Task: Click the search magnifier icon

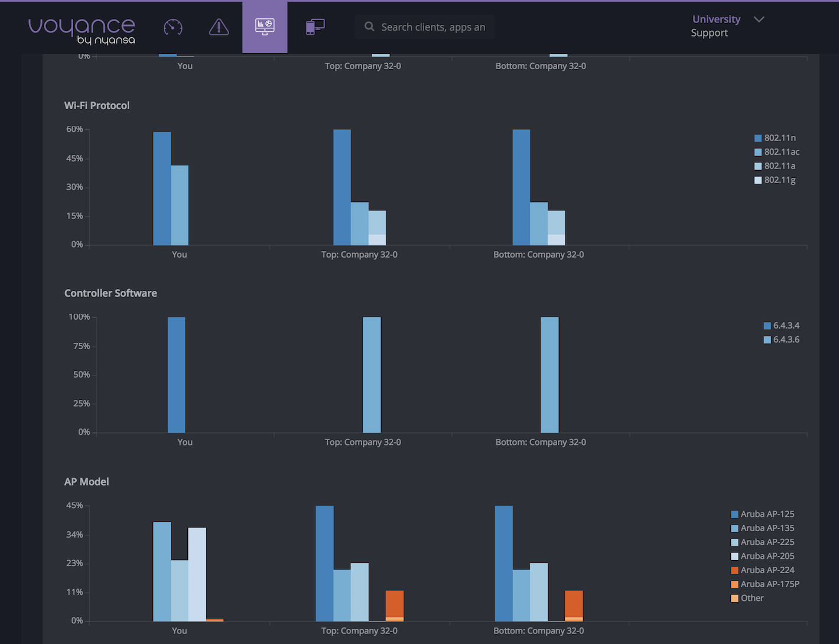Action: (x=369, y=27)
